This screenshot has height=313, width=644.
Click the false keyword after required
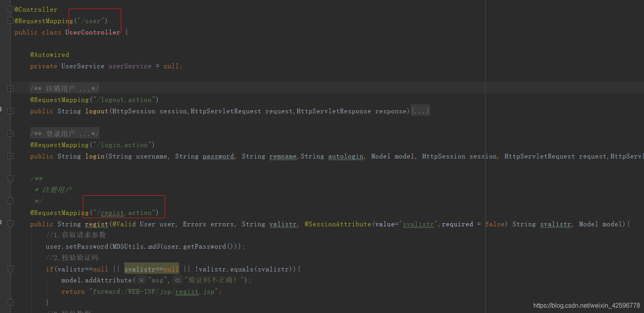pos(495,224)
